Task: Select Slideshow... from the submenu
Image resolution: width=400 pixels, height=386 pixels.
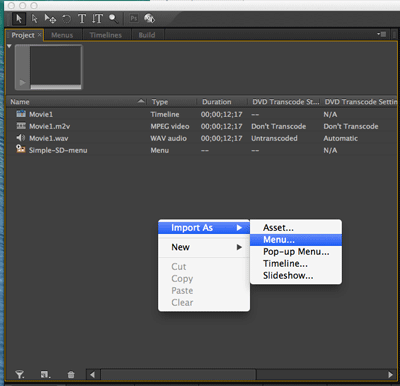Action: pos(296,276)
